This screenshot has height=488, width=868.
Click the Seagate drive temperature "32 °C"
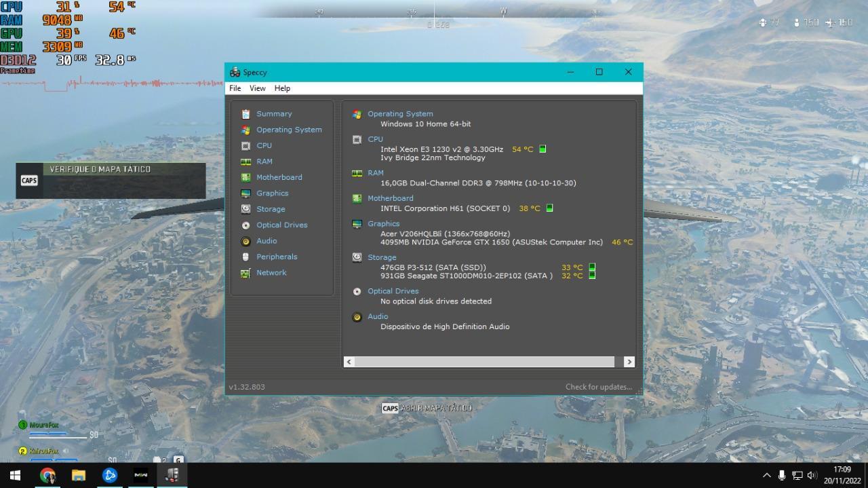pyautogui.click(x=572, y=276)
